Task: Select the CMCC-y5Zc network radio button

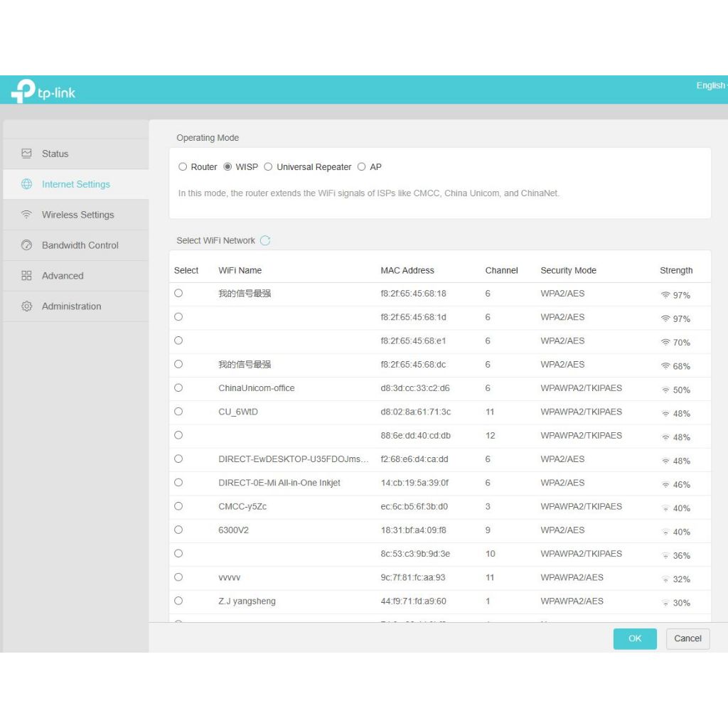Action: pyautogui.click(x=178, y=506)
